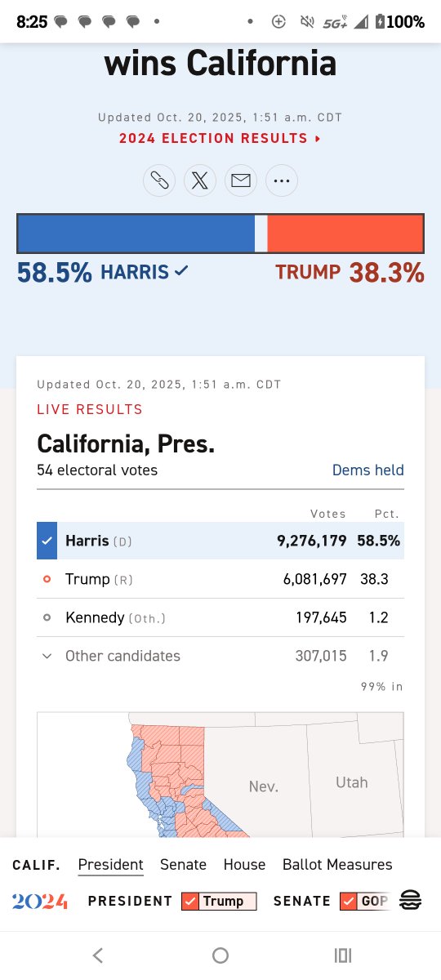Copy link via the chain icon
The height and width of the screenshot is (980, 441).
point(159,180)
